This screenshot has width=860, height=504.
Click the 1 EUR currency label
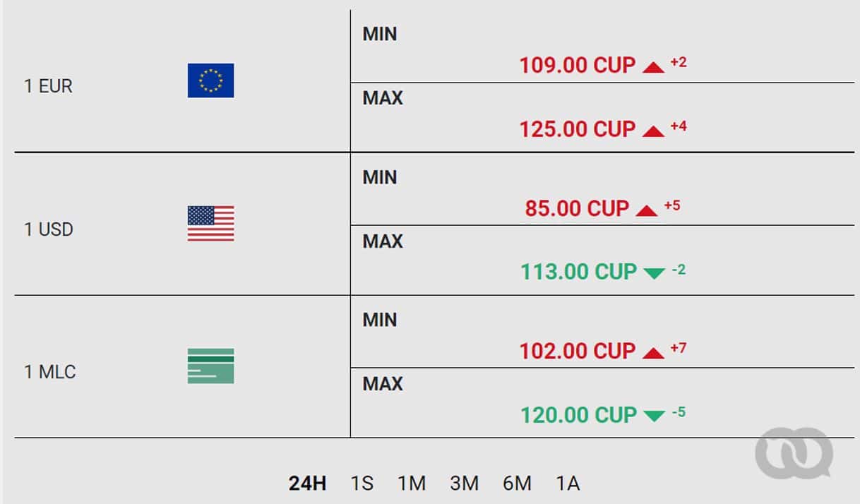tap(48, 87)
